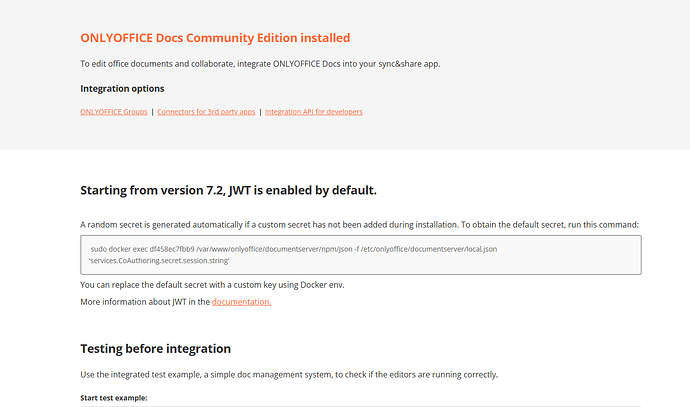Open the ONLYOFFICE Groups link
The image size is (690, 407).
113,112
